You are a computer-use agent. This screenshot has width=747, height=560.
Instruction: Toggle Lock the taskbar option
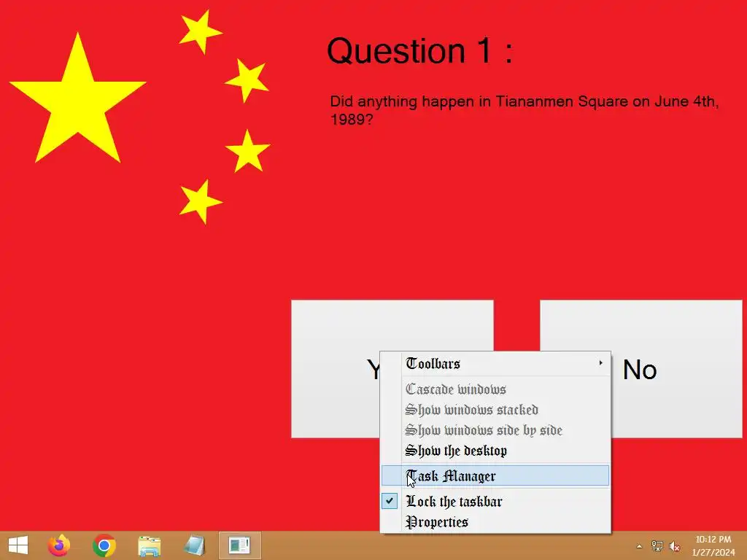click(x=495, y=501)
